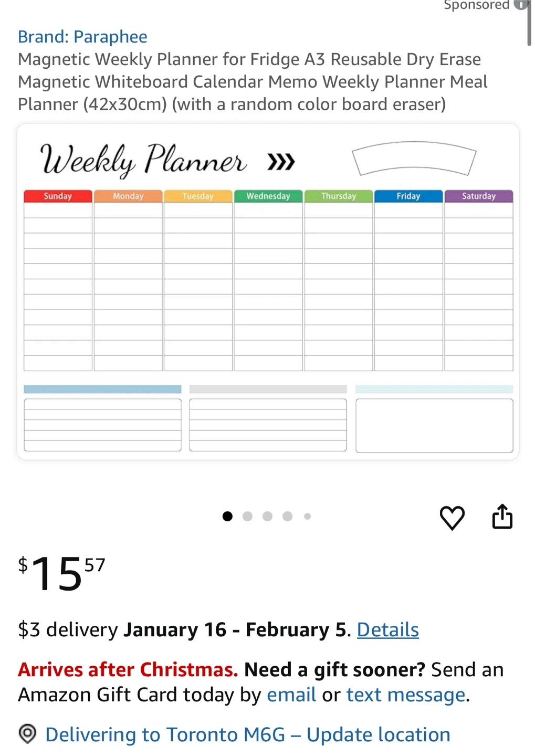Open the Brand: Paraphee link
Image resolution: width=535 pixels, height=756 pixels.
(82, 37)
